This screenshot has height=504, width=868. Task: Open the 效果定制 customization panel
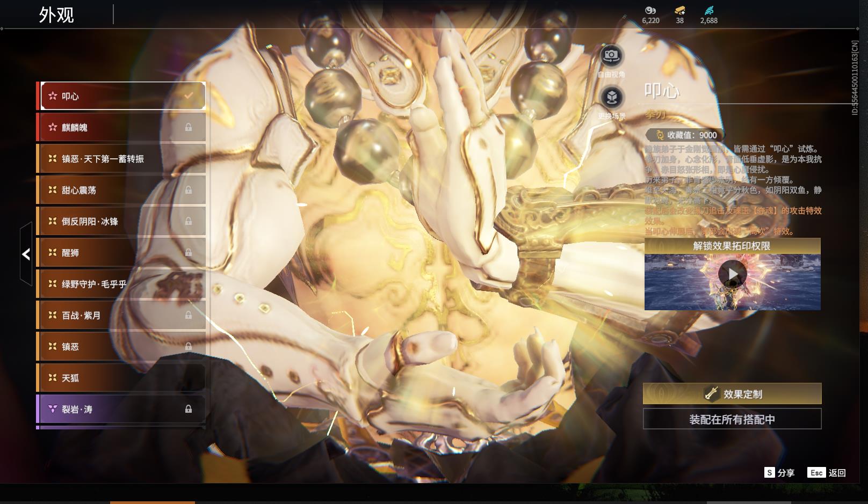pos(732,394)
